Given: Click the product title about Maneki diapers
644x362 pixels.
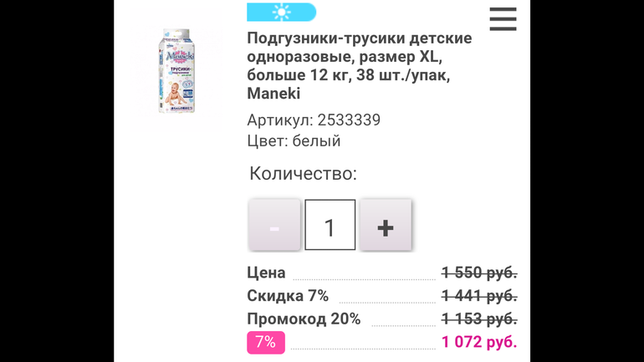Looking at the screenshot, I should [x=359, y=66].
